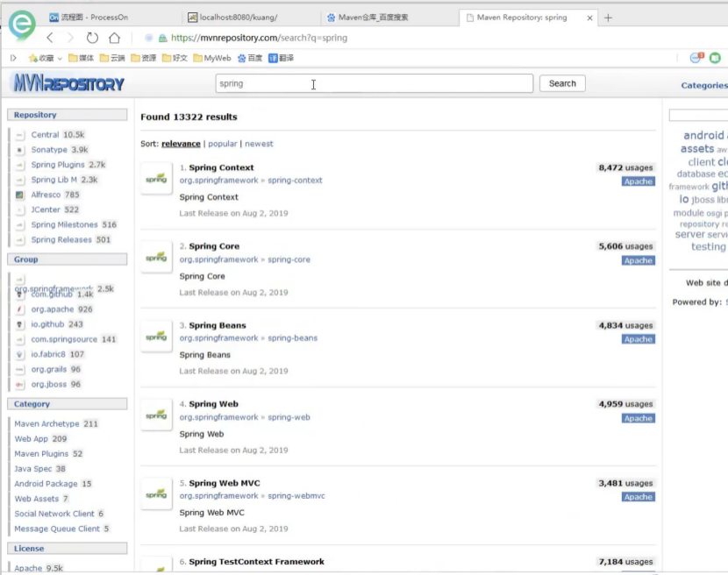Filter by com.springsource group

pyautogui.click(x=66, y=339)
